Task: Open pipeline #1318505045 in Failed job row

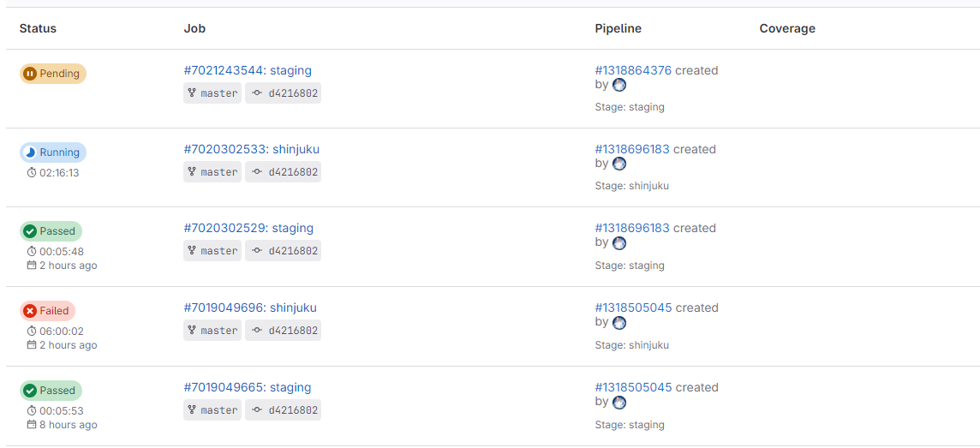Action: click(x=633, y=308)
